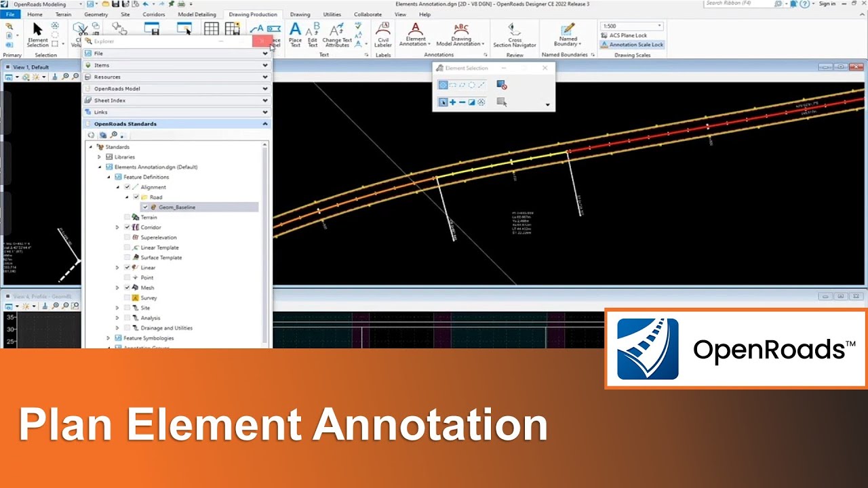Check the Terrain checkbox
The width and height of the screenshot is (868, 488).
[127, 218]
